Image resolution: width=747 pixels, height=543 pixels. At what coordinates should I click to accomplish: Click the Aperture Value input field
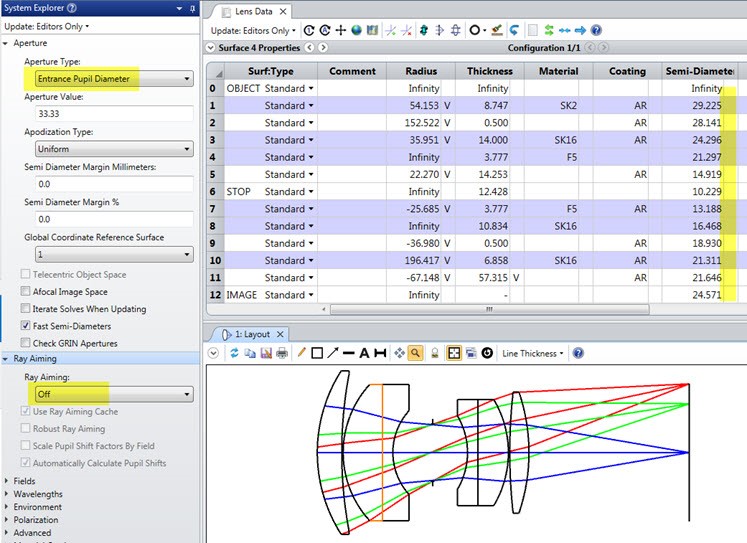(114, 114)
